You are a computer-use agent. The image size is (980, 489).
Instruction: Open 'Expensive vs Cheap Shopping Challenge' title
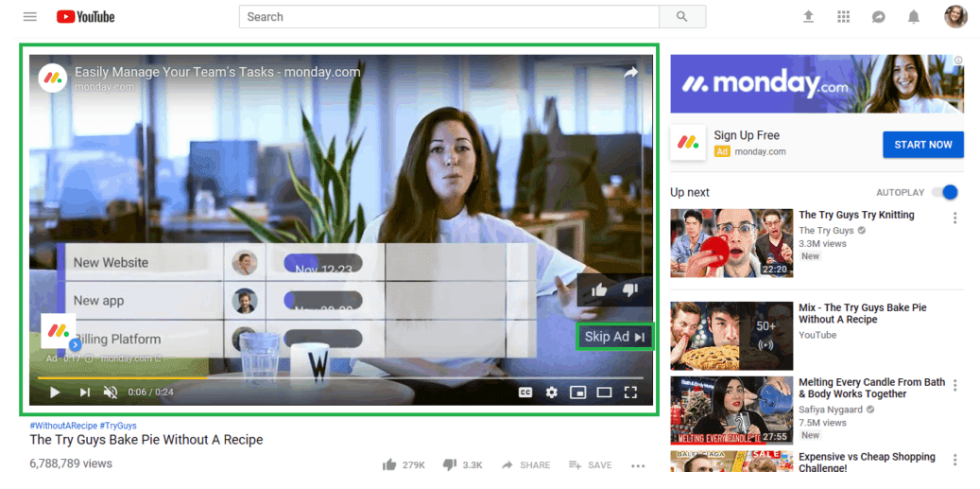(867, 463)
